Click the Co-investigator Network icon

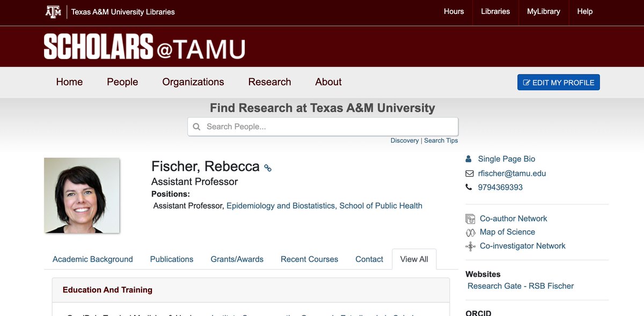(x=470, y=246)
